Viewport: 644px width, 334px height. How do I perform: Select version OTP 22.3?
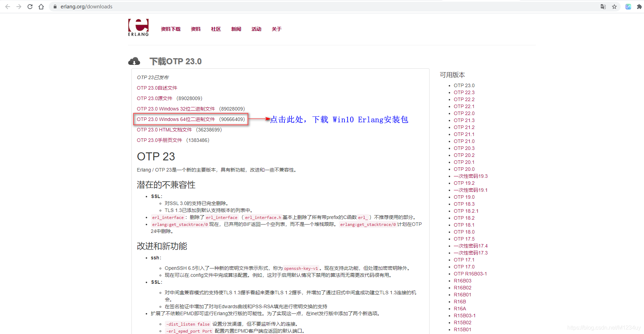[464, 92]
